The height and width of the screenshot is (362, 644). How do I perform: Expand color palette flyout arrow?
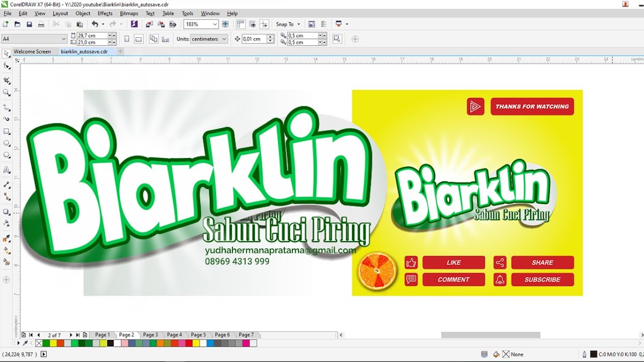[19, 343]
